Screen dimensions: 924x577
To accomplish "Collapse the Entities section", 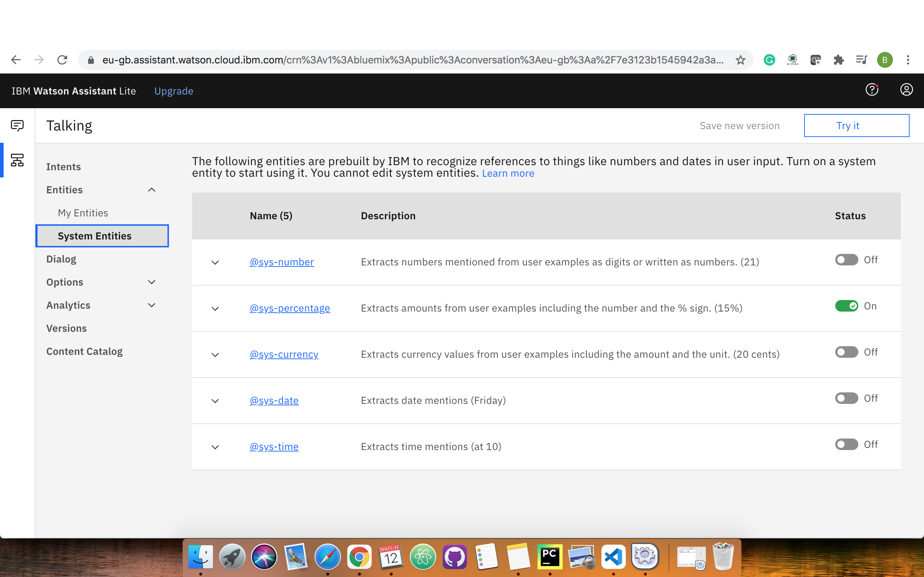I will point(152,190).
